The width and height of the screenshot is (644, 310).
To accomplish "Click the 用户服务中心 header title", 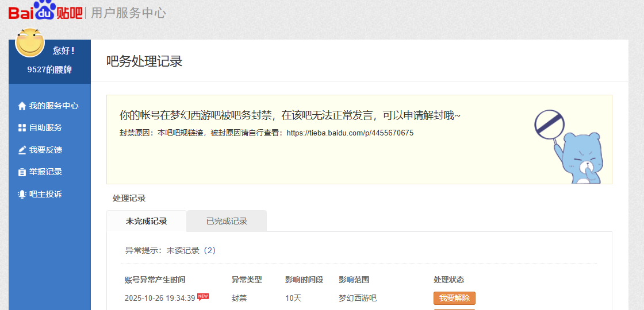I will point(128,12).
